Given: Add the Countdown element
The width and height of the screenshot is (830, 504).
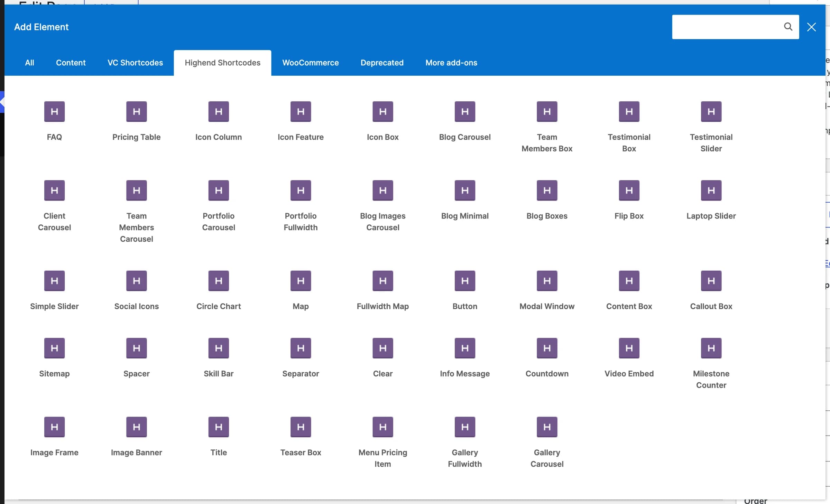Looking at the screenshot, I should (x=547, y=358).
